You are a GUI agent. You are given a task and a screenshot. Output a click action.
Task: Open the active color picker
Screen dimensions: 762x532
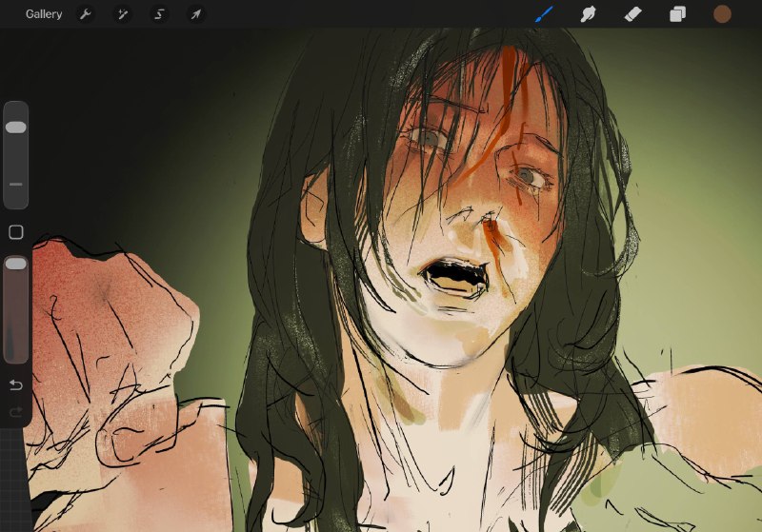(722, 14)
